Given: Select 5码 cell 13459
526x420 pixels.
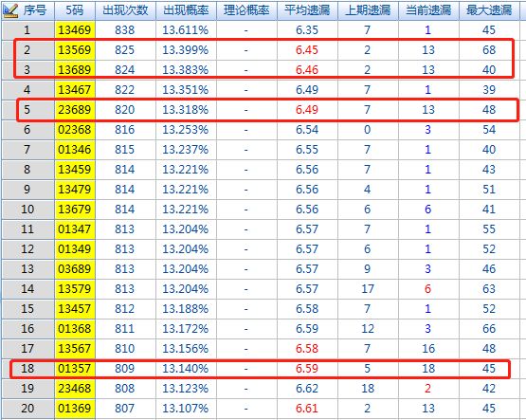Looking at the screenshot, I should pos(75,170).
